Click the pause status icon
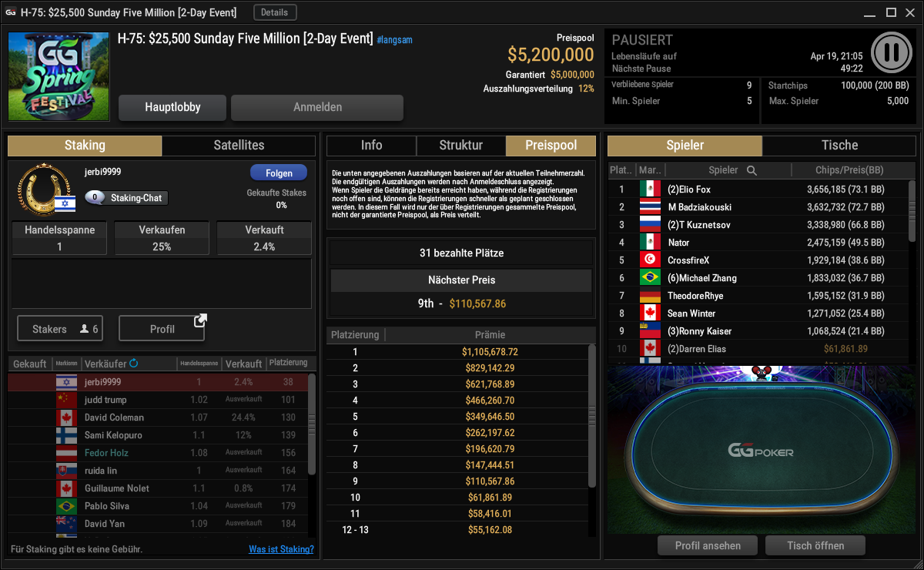This screenshot has height=570, width=924. tap(892, 52)
